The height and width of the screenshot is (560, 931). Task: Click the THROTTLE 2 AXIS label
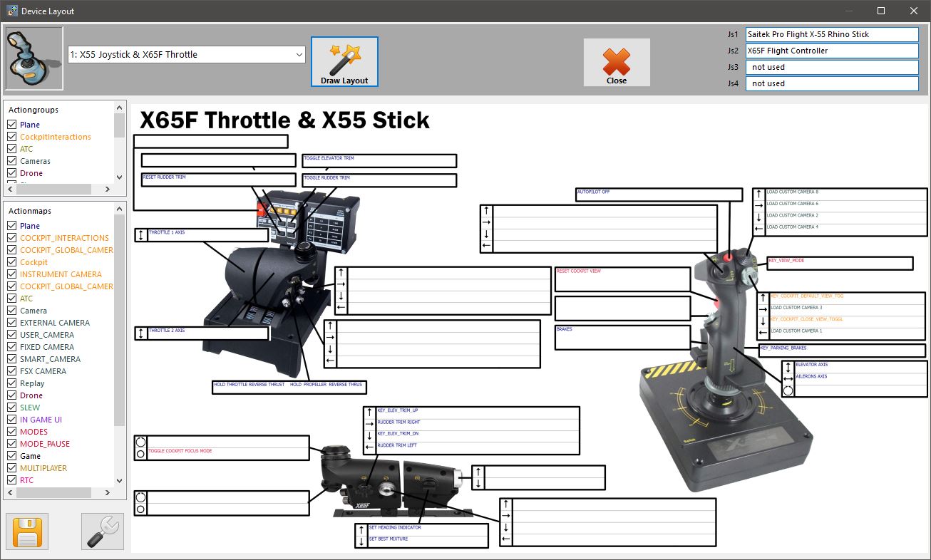pos(167,331)
